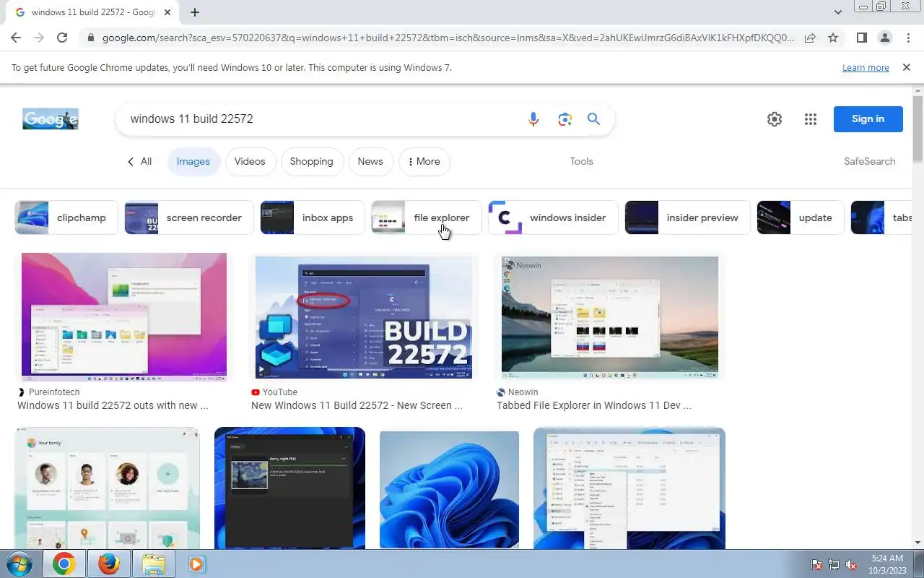This screenshot has width=924, height=578.
Task: Click Chrome icon in the taskbar
Action: tap(64, 564)
